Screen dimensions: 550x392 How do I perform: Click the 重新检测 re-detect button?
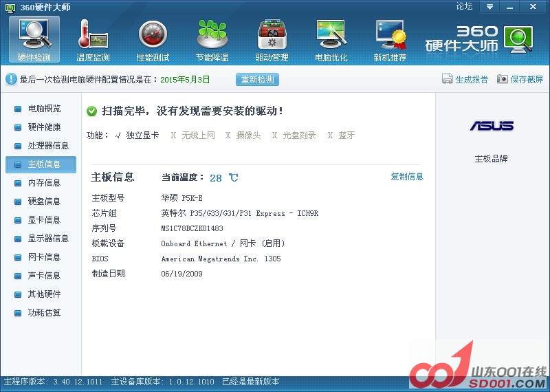[257, 79]
